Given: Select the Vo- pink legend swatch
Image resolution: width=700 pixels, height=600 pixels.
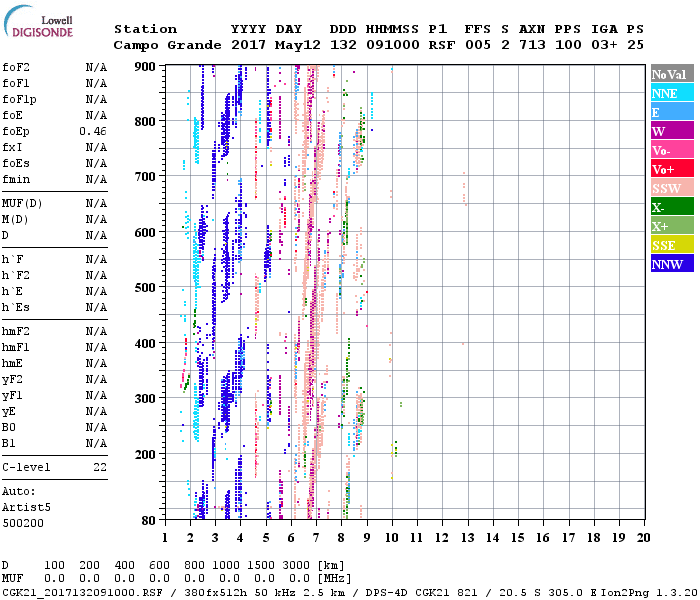Looking at the screenshot, I should point(672,150).
